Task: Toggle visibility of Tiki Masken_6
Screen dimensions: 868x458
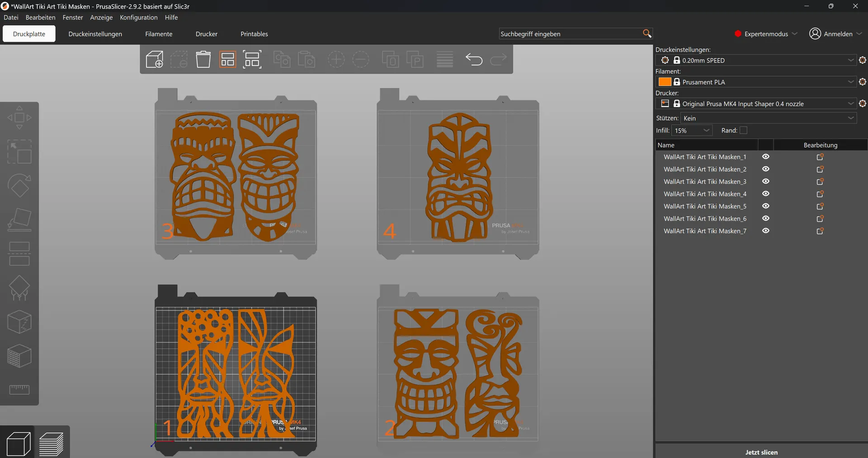Action: [766, 218]
